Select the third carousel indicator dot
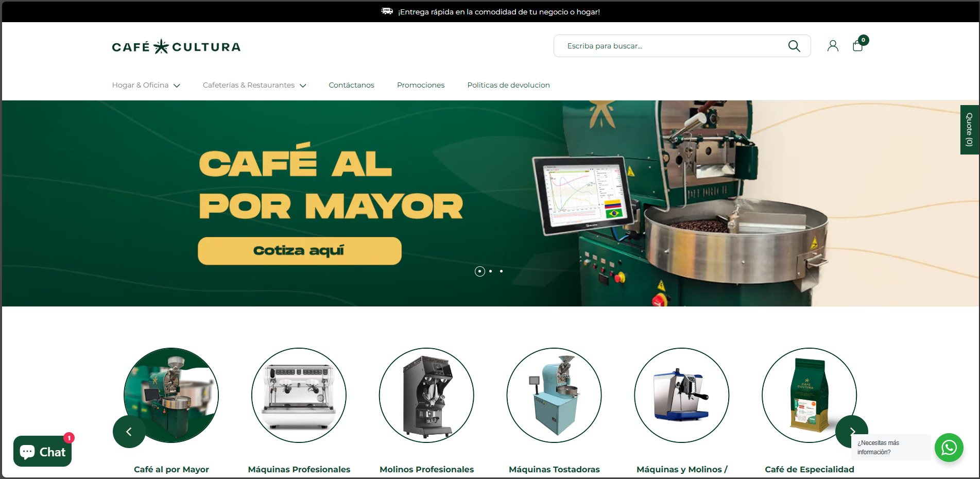Image resolution: width=980 pixels, height=479 pixels. 501,271
